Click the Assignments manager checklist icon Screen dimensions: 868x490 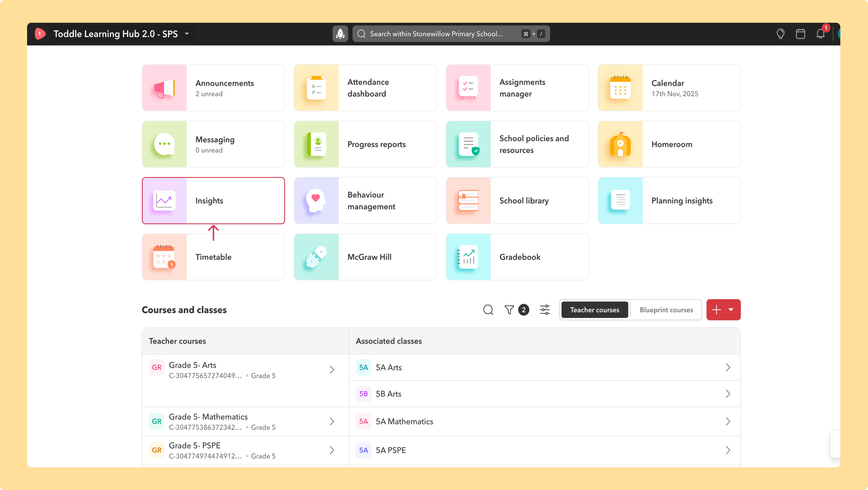pos(468,88)
